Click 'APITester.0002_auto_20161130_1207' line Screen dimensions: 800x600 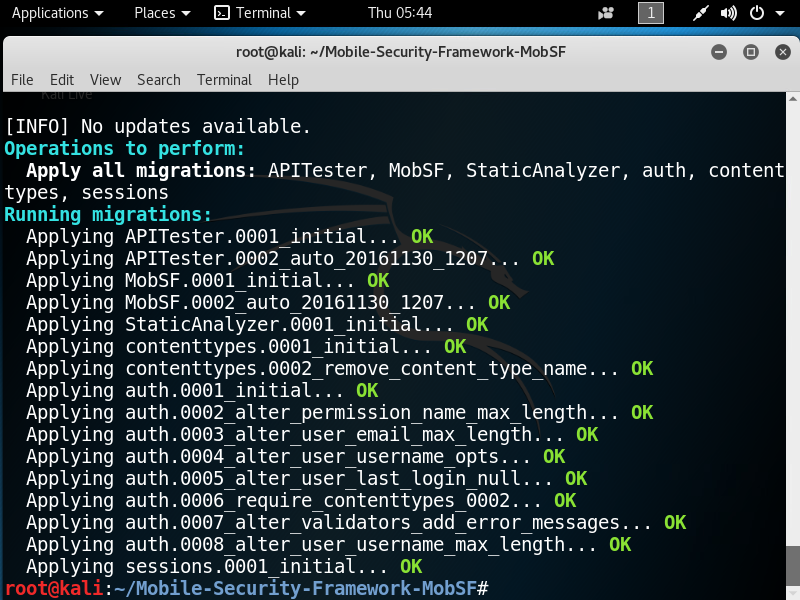pos(290,259)
